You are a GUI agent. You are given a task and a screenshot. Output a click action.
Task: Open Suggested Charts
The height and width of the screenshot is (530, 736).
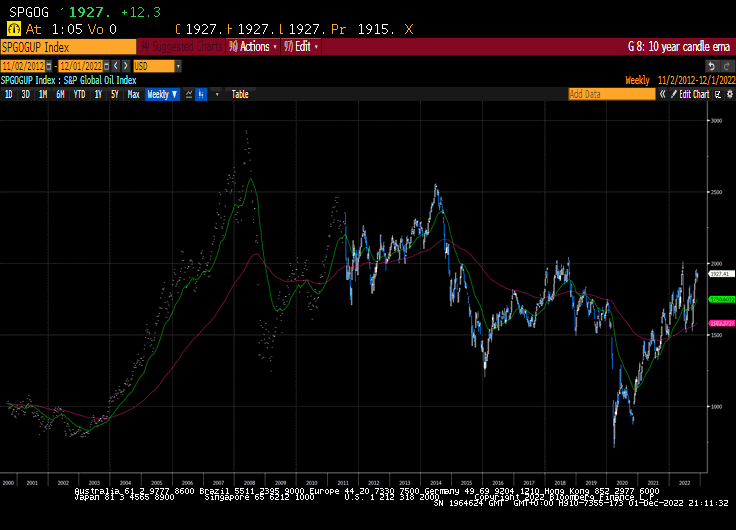pyautogui.click(x=182, y=46)
